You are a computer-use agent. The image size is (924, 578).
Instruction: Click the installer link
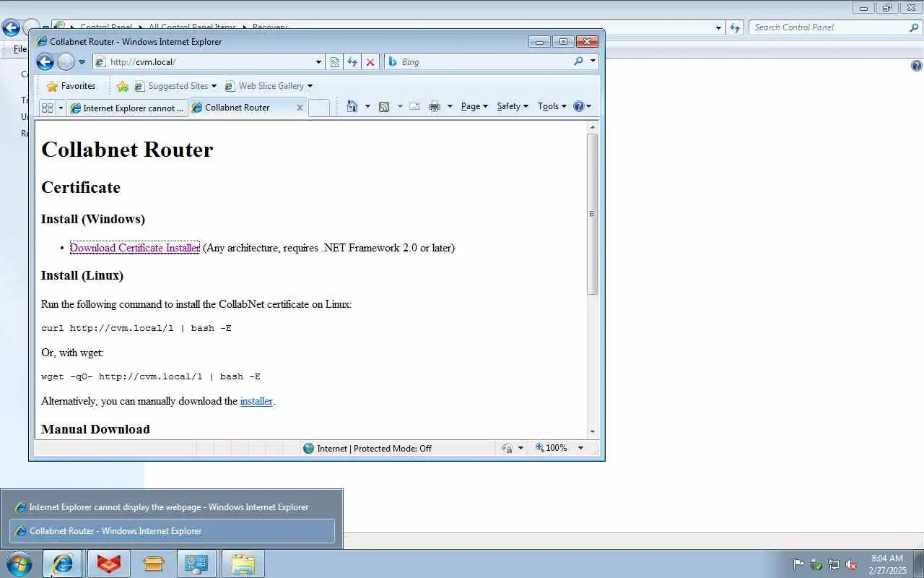pos(256,401)
